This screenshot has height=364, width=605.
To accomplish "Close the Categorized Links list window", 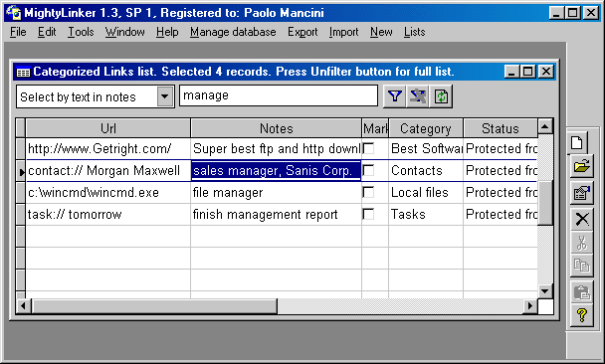I will pos(546,72).
